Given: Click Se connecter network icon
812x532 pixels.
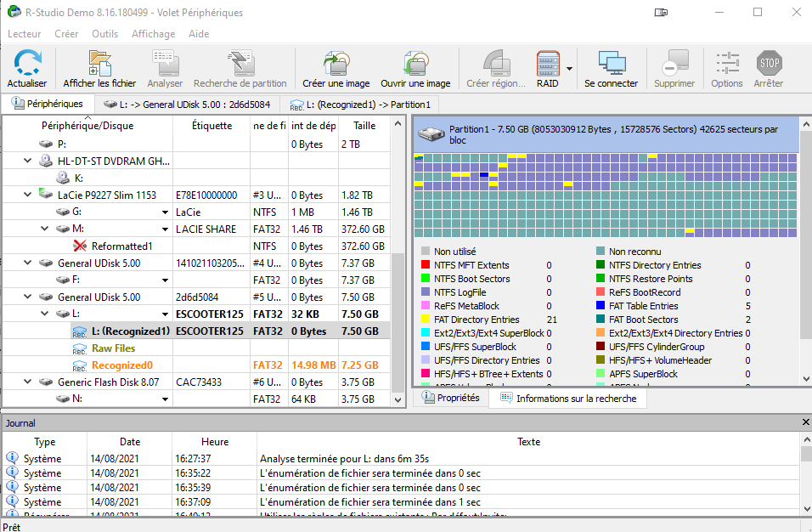Looking at the screenshot, I should (612, 63).
